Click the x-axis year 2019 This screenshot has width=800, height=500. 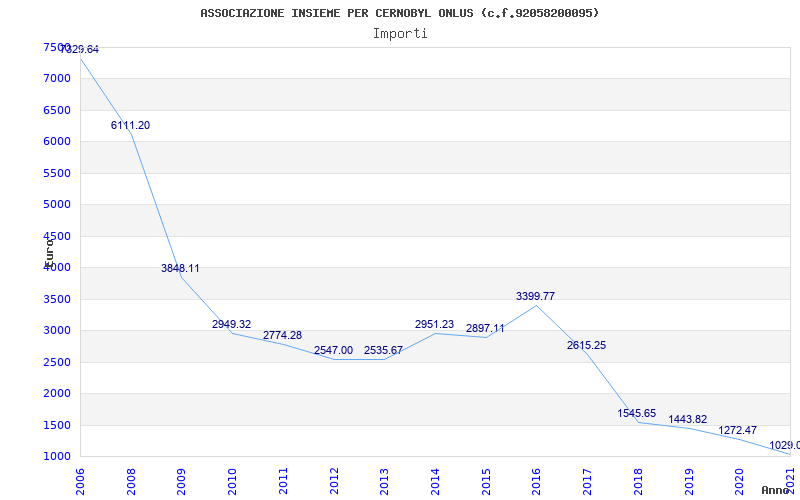pyautogui.click(x=689, y=481)
